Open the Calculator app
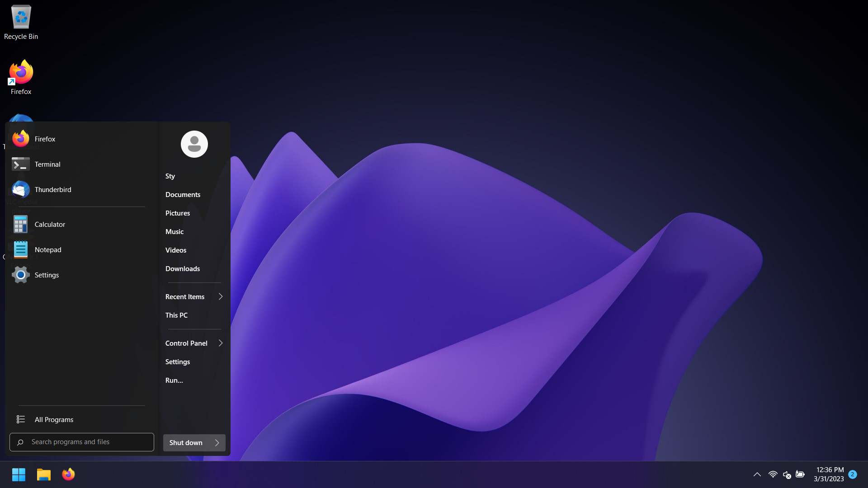This screenshot has height=488, width=868. click(49, 225)
